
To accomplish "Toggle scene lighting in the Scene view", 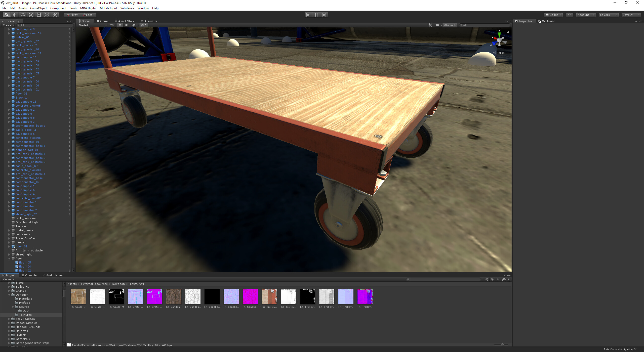I will (120, 25).
